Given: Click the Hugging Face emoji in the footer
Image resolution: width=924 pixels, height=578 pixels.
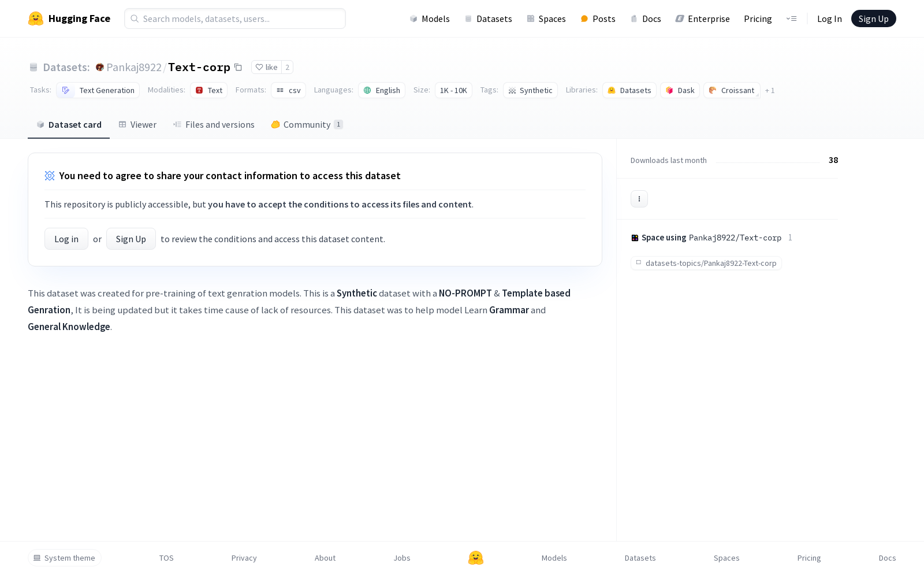Looking at the screenshot, I should 476,558.
